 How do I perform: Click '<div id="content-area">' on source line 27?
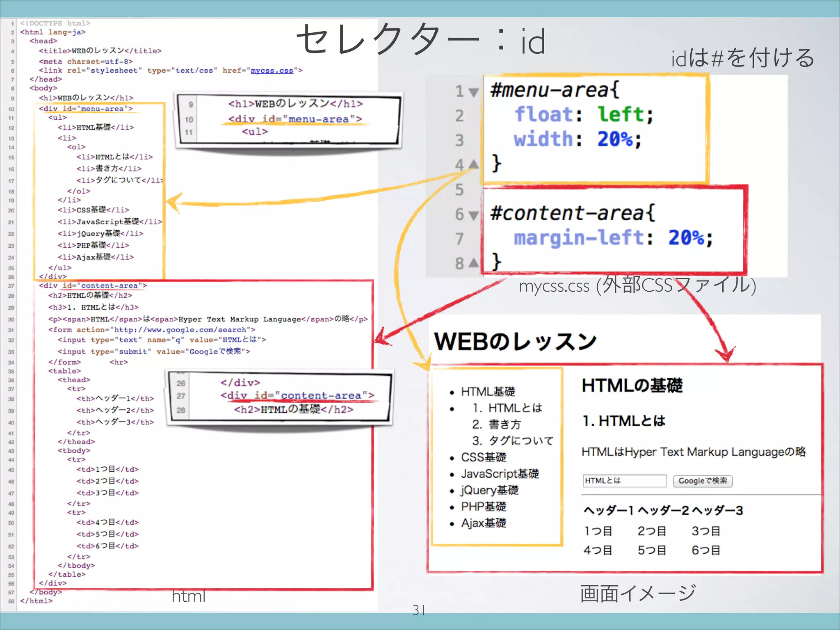click(93, 285)
